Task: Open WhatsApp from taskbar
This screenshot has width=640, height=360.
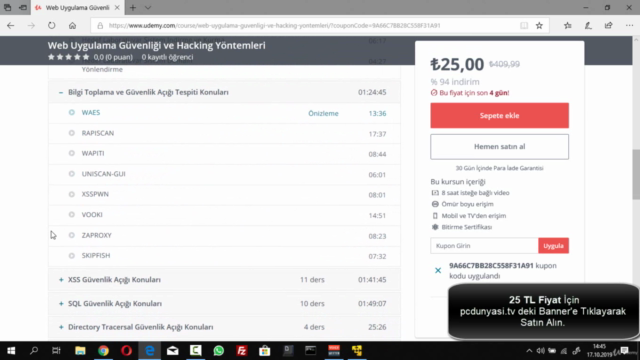Action: coord(219,351)
